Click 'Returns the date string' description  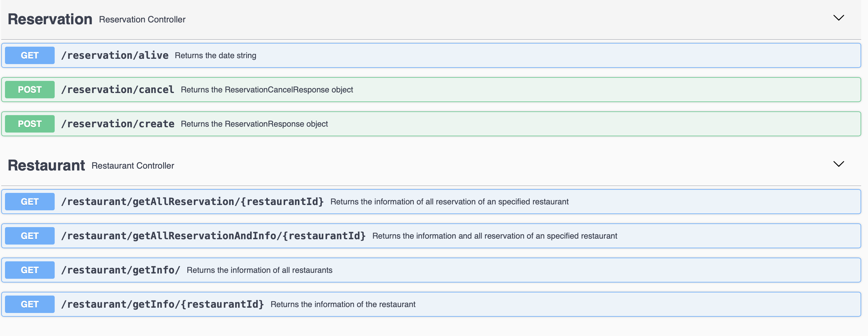click(215, 56)
